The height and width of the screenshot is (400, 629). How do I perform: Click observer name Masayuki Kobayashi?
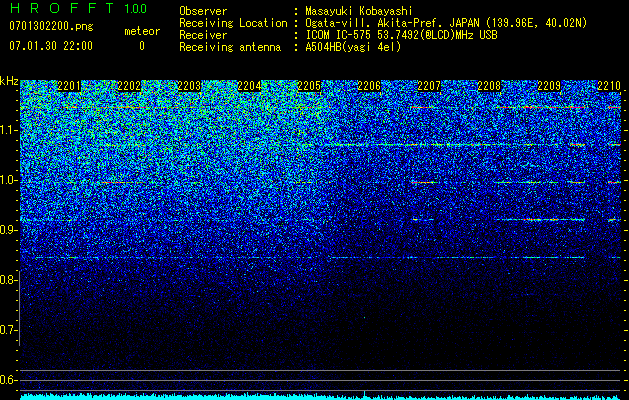[359, 11]
